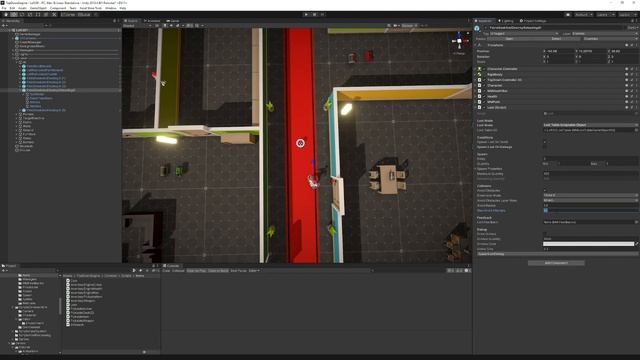Switch to the Lighting tab
The height and width of the screenshot is (360, 640).
(506, 21)
